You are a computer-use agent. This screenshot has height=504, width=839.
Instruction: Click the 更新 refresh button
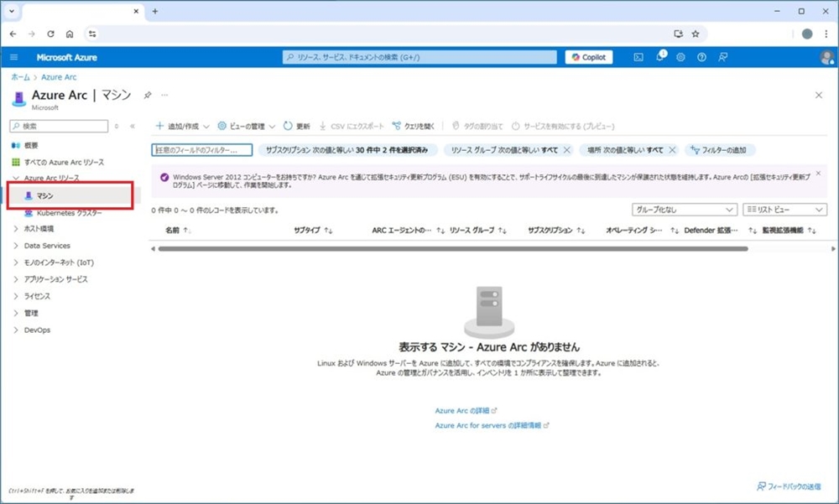click(296, 126)
